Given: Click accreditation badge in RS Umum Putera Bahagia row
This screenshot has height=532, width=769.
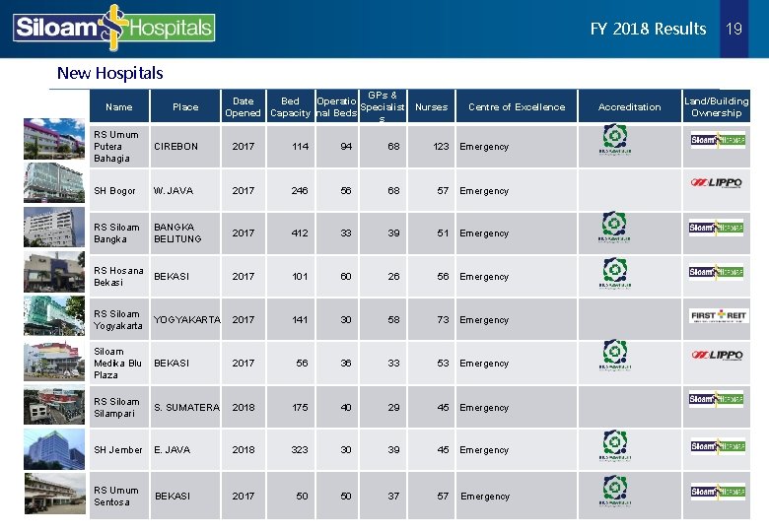Looking at the screenshot, I should pyautogui.click(x=615, y=139).
